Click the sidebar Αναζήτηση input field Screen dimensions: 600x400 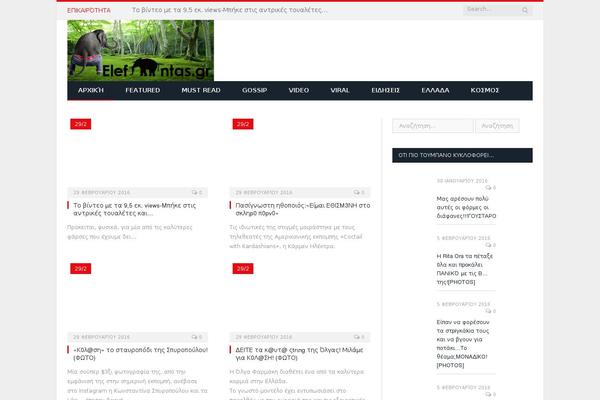tap(433, 126)
